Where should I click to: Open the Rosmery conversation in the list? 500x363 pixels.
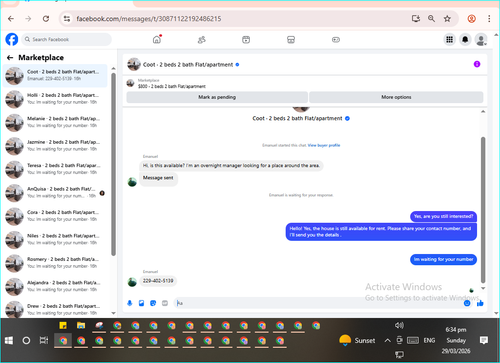pos(55,263)
